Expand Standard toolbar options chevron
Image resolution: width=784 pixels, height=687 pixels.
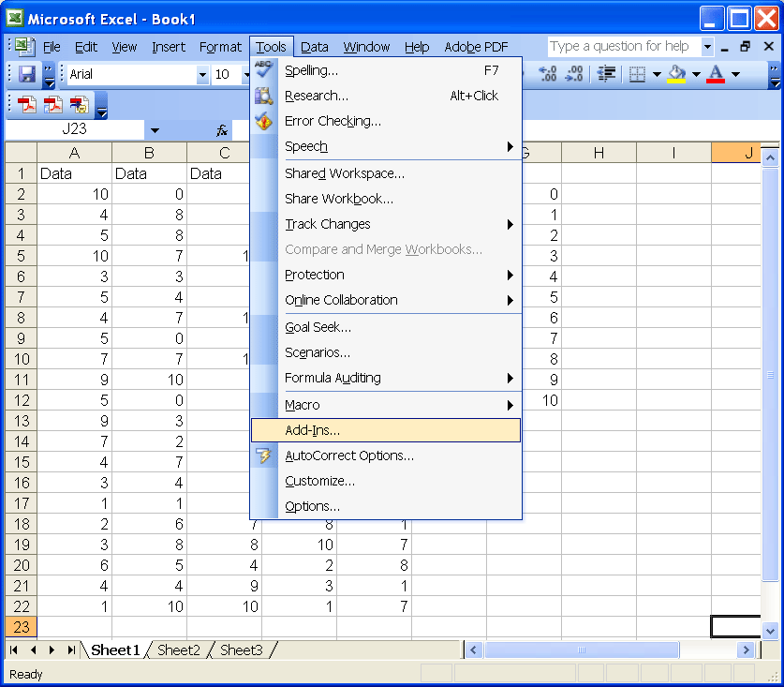click(x=49, y=75)
